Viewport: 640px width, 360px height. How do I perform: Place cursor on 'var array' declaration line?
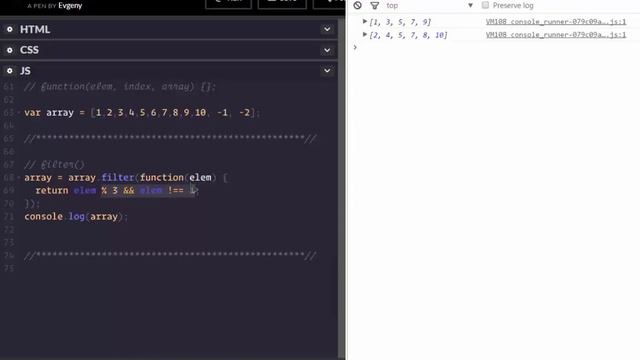(x=141, y=113)
